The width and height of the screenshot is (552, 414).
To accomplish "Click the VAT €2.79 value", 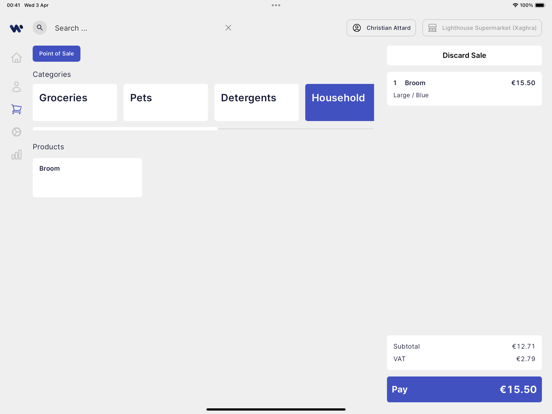I will pos(525,359).
